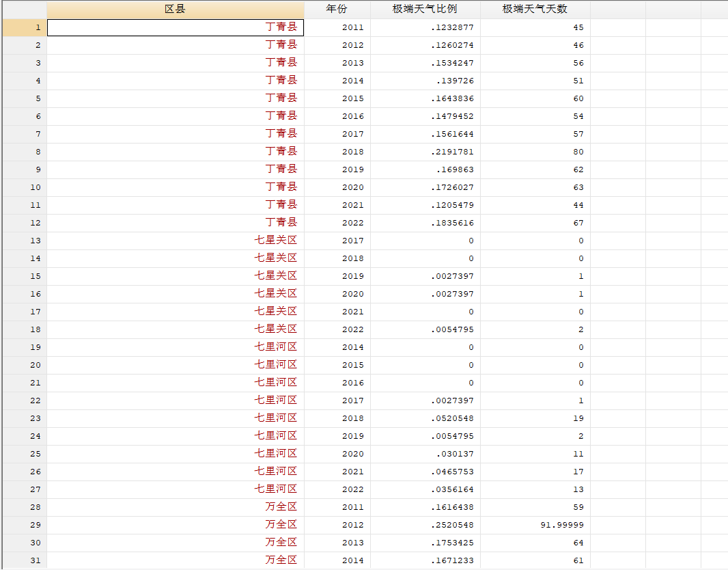Select row number 8 header
Viewport: 728px width, 570px height.
click(x=25, y=152)
